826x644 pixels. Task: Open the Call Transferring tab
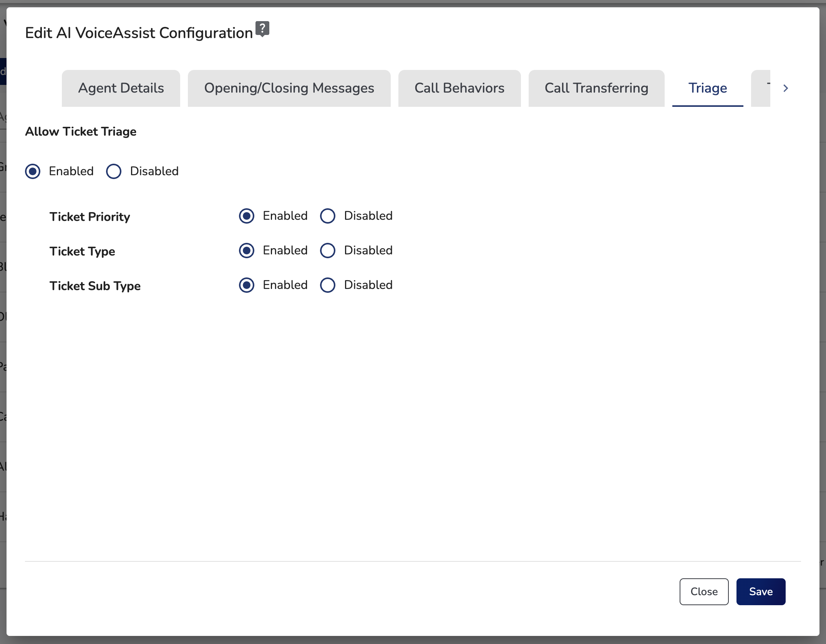point(596,88)
